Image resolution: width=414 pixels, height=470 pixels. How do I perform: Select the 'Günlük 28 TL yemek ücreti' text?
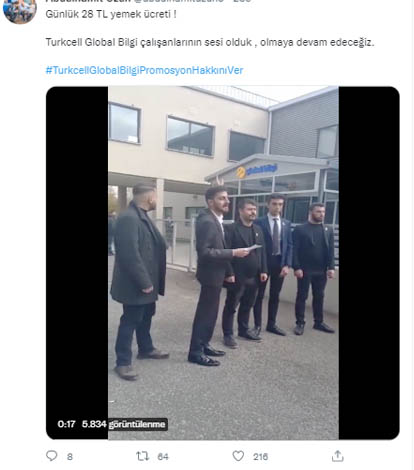pyautogui.click(x=111, y=14)
